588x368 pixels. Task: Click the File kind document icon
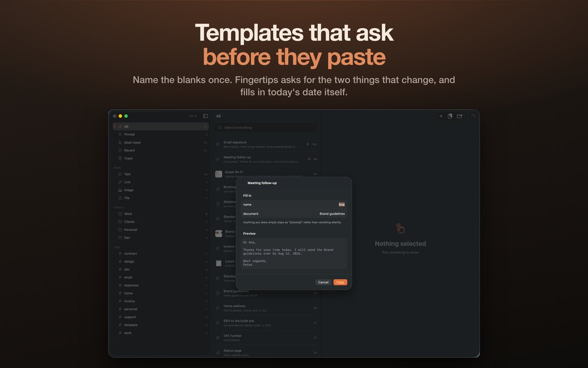[x=120, y=198]
